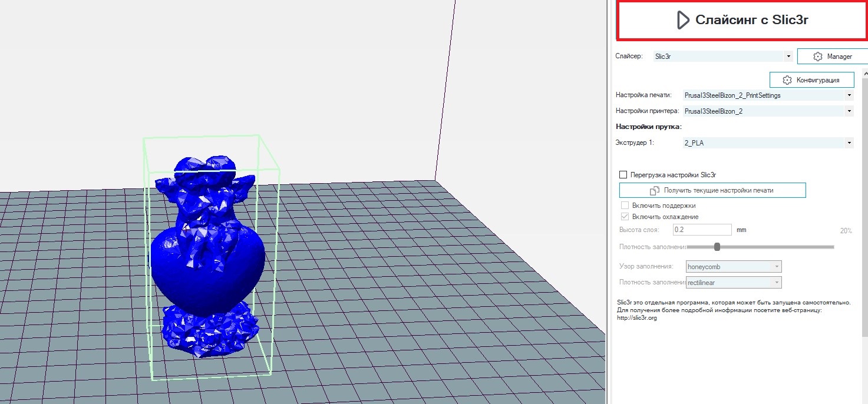Click the copy icon for current print settings
This screenshot has height=404, width=868.
[x=654, y=191]
